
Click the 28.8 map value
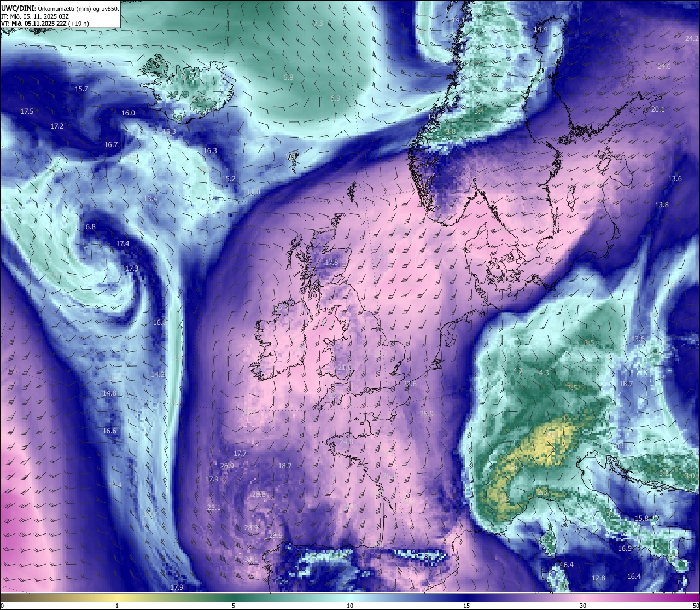tap(259, 494)
